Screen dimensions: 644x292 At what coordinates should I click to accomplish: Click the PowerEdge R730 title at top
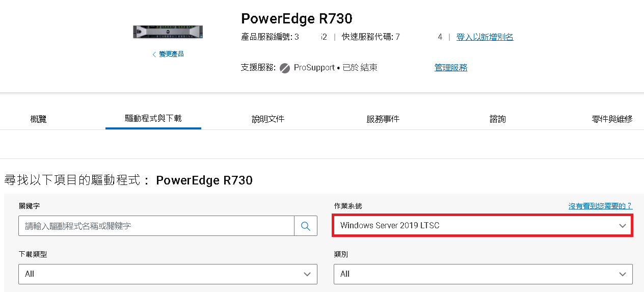click(297, 19)
